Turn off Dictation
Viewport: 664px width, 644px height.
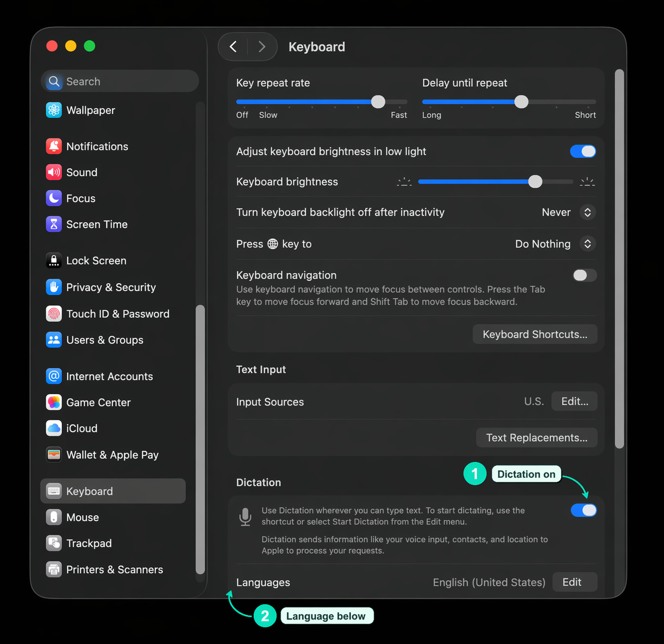coord(584,510)
